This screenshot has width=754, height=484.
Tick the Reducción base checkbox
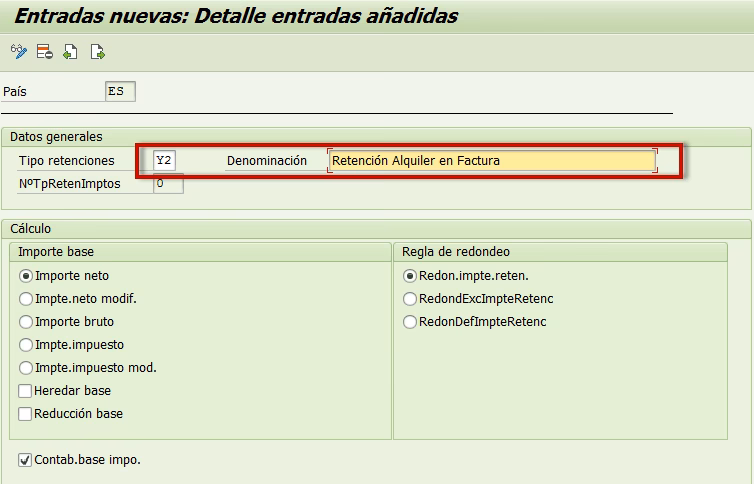[x=26, y=414]
